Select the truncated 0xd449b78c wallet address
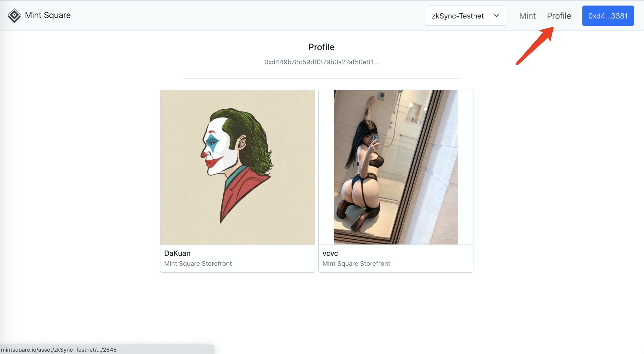 click(x=321, y=62)
